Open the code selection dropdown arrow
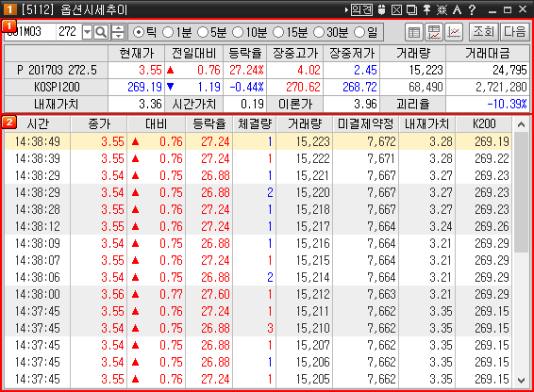534x392 pixels. coord(87,32)
